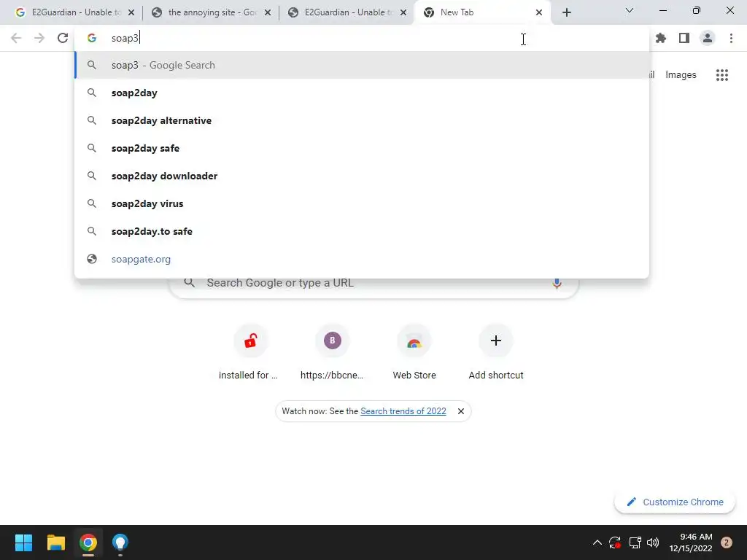Select 'soap3 - Google Search' suggestion

tap(362, 65)
